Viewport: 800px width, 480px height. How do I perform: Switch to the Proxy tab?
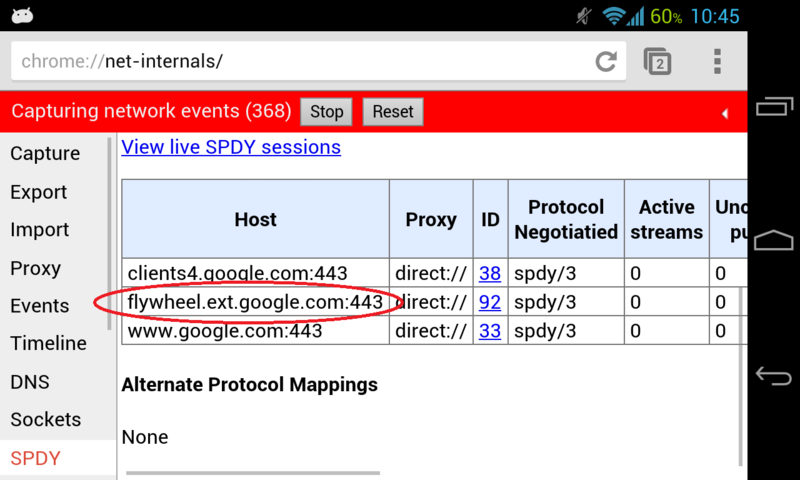coord(36,268)
